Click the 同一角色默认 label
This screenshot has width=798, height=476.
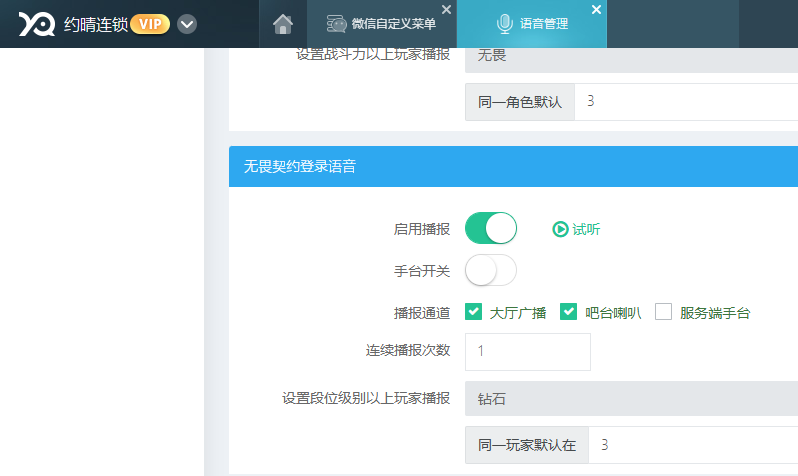pyautogui.click(x=520, y=102)
